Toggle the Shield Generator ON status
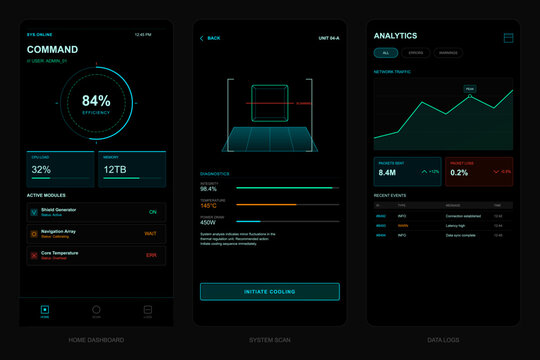This screenshot has width=540, height=360. (153, 212)
